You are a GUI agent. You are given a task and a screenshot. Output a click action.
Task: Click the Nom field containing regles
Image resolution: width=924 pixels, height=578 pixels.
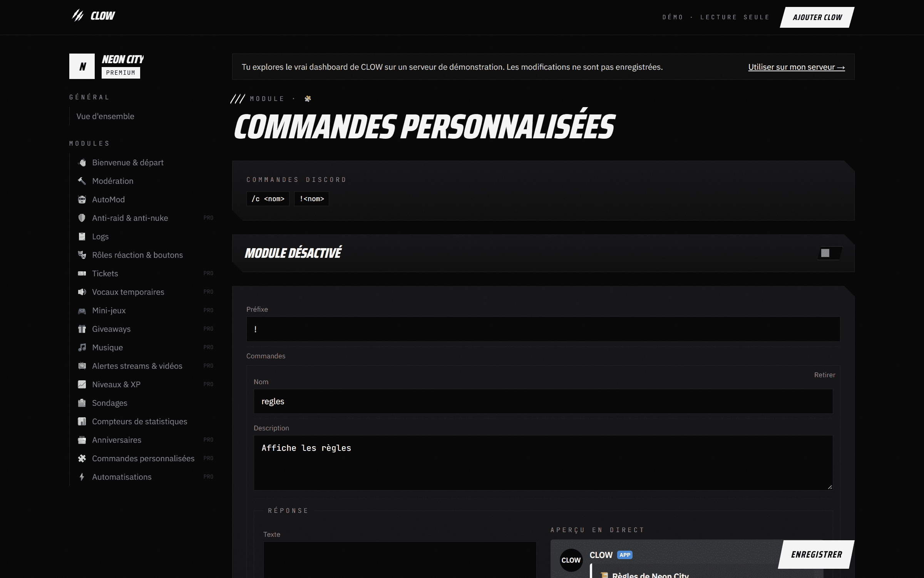(x=543, y=402)
